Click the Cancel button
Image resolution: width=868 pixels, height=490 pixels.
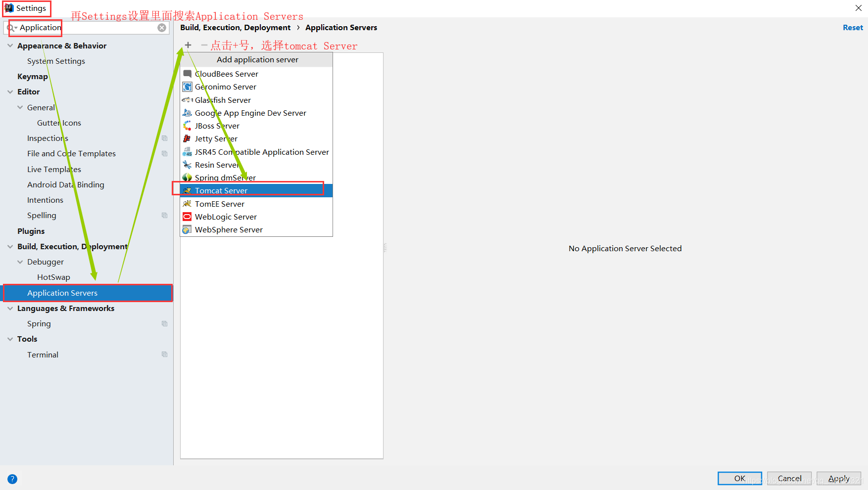pyautogui.click(x=789, y=478)
